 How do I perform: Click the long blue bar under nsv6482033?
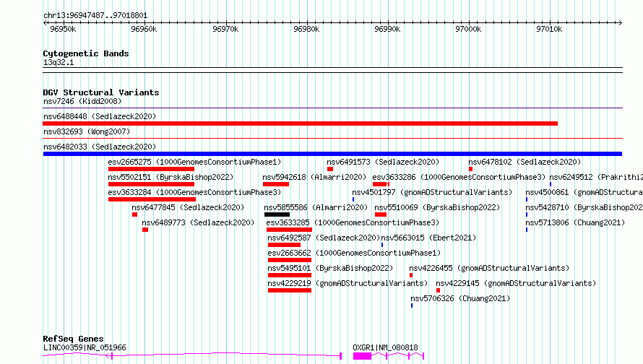point(332,154)
